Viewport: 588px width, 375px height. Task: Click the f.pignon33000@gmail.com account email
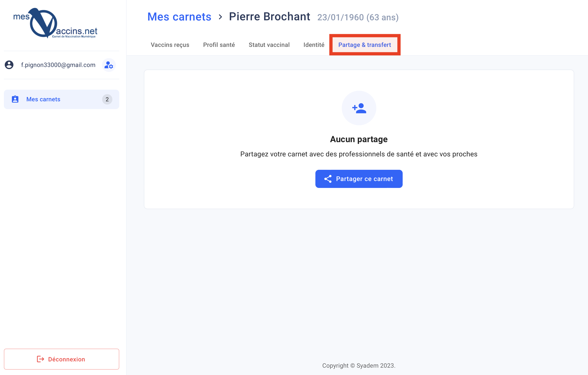[x=58, y=65]
